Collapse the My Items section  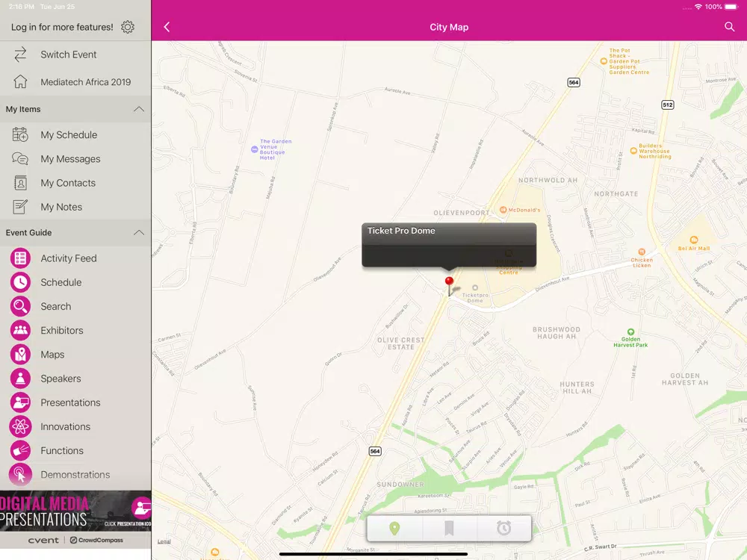click(139, 109)
